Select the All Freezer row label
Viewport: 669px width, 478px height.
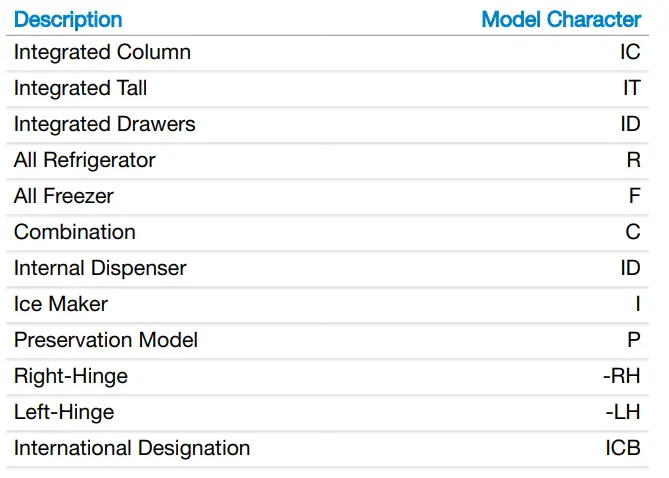pos(63,196)
